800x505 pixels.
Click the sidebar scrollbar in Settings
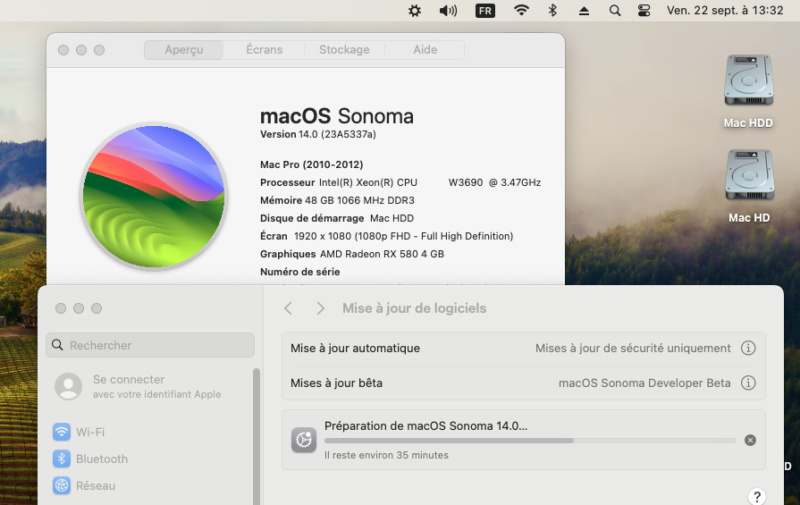[256, 436]
